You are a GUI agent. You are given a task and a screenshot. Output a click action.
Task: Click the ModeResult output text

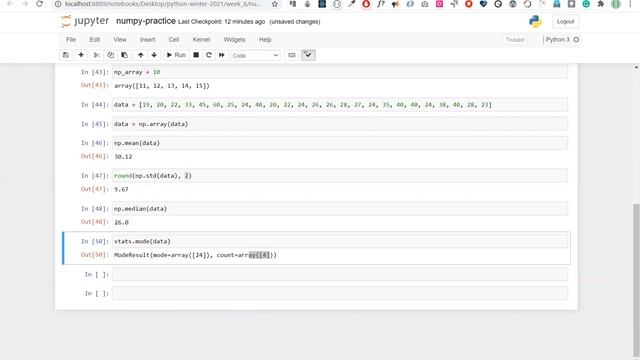coord(195,255)
